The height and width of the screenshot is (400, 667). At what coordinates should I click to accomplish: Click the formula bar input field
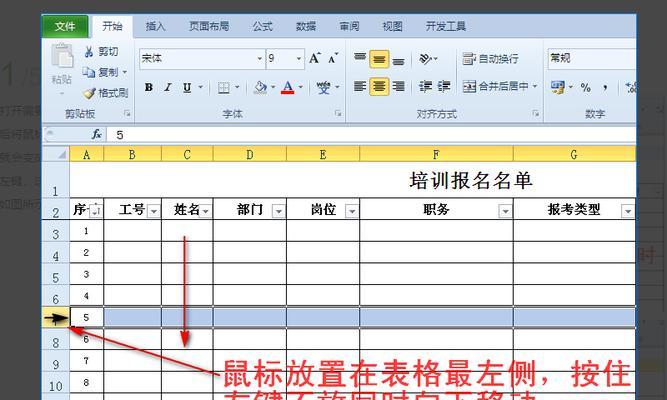(372, 135)
